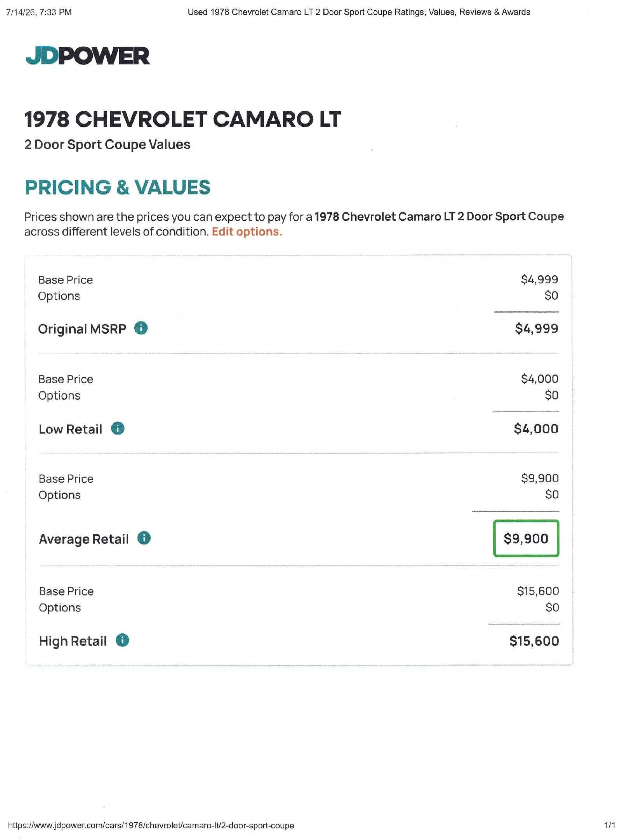Click the Edit options link
This screenshot has width=640, height=840.
pos(247,232)
